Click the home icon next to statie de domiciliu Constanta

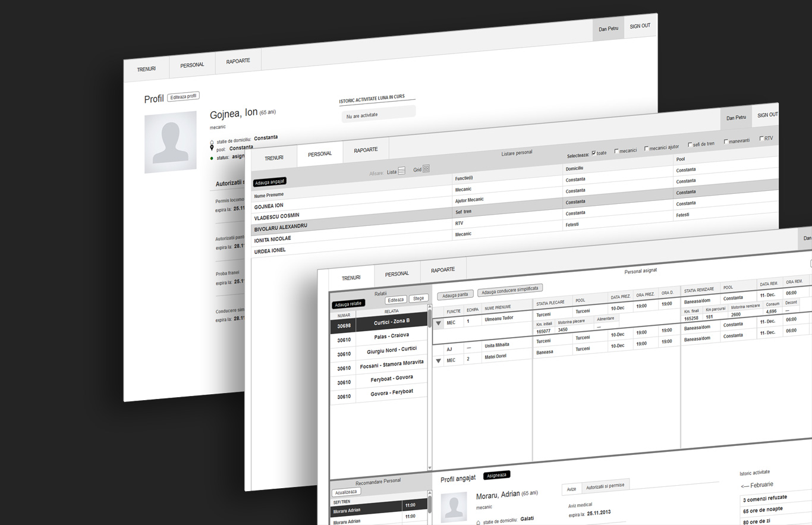(212, 142)
